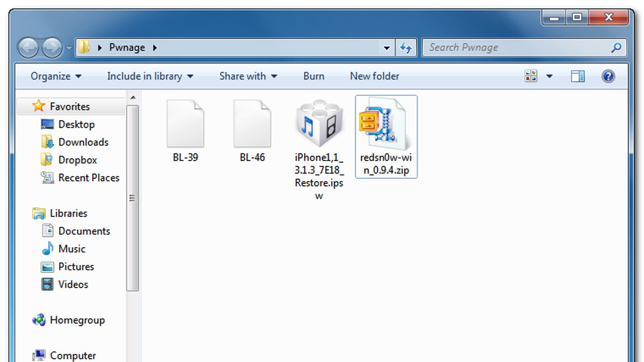
Task: Minimize the Pwnage Explorer window
Action: 554,17
